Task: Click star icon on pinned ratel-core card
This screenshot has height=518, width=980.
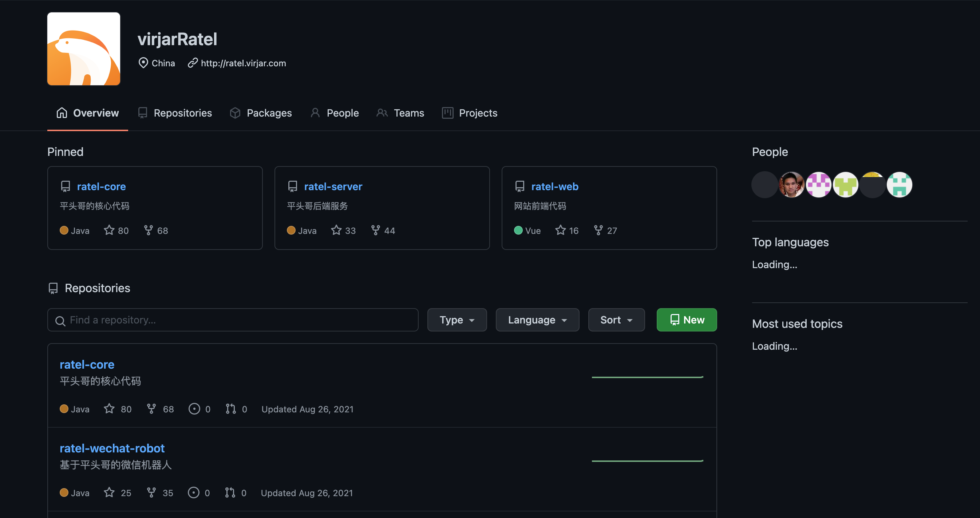Action: (x=109, y=230)
